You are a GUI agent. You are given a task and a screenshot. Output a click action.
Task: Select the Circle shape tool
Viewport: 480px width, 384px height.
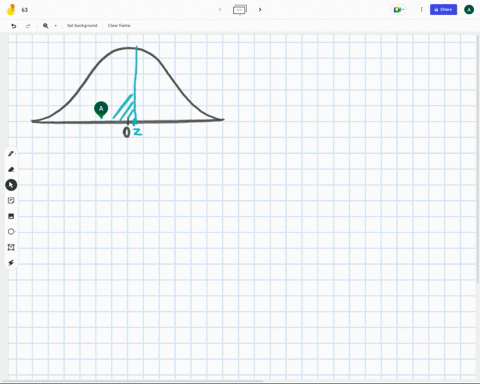11,232
